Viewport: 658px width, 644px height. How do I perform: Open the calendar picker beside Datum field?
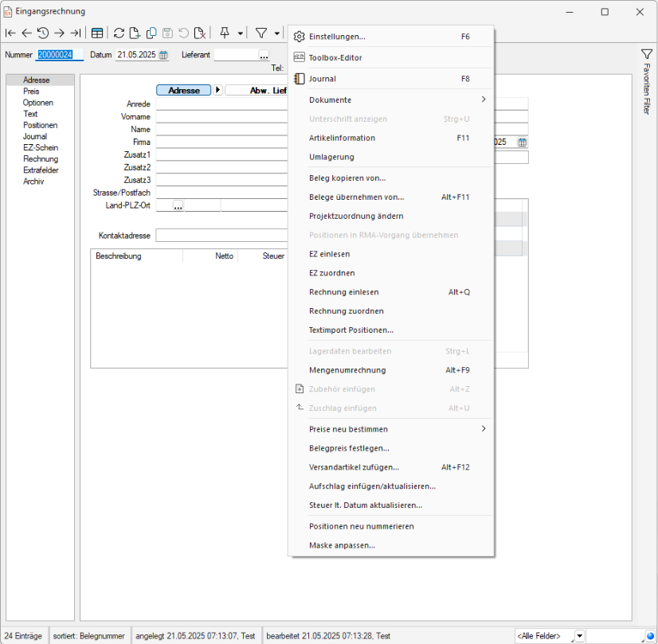[163, 55]
